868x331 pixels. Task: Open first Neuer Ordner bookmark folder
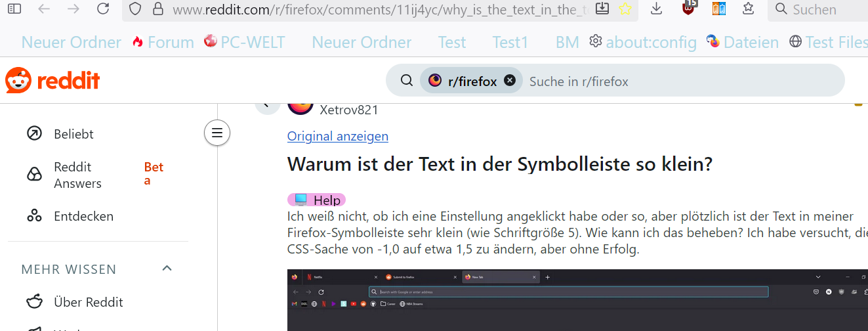(72, 42)
